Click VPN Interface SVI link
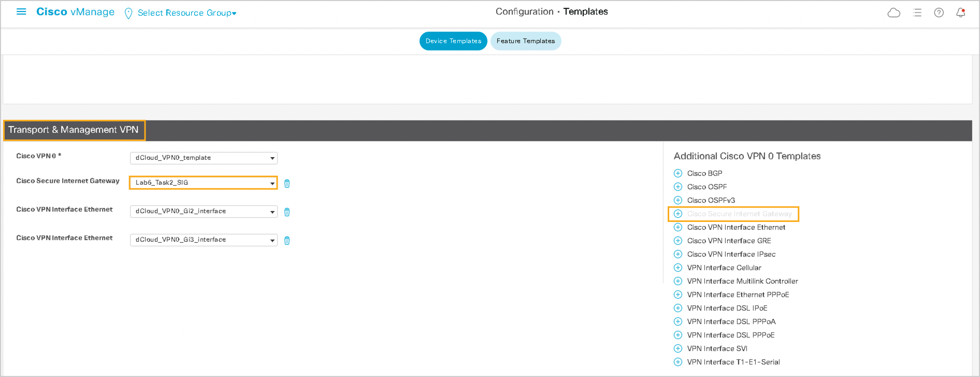Image resolution: width=980 pixels, height=377 pixels. tap(717, 348)
